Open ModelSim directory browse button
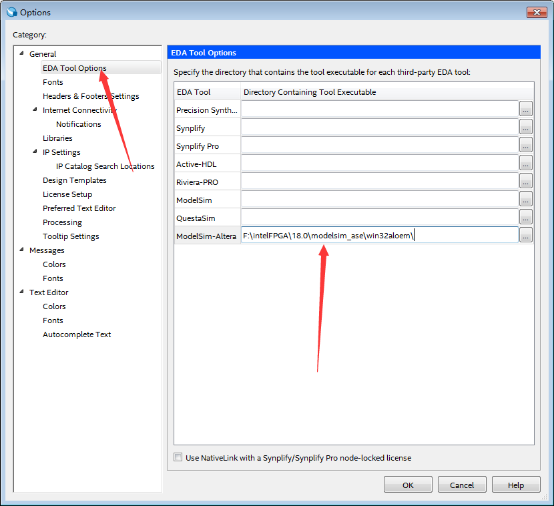Viewport: 554px width, 506px height. pos(525,199)
